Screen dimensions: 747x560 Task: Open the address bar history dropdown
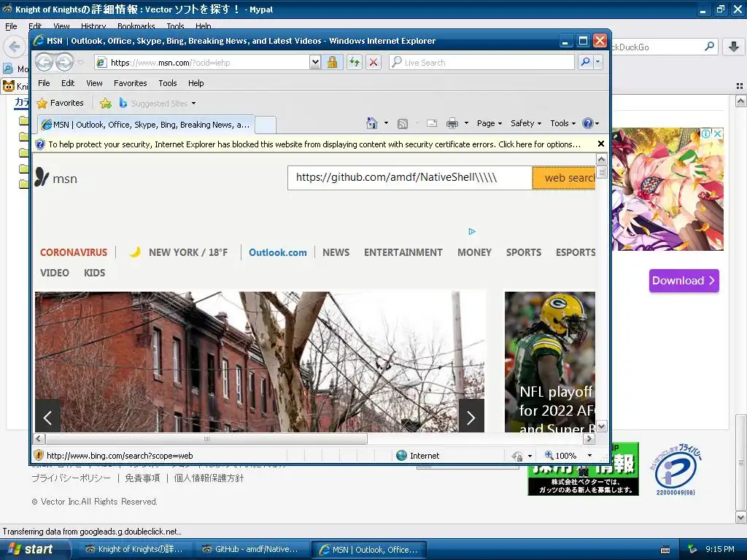coord(315,62)
